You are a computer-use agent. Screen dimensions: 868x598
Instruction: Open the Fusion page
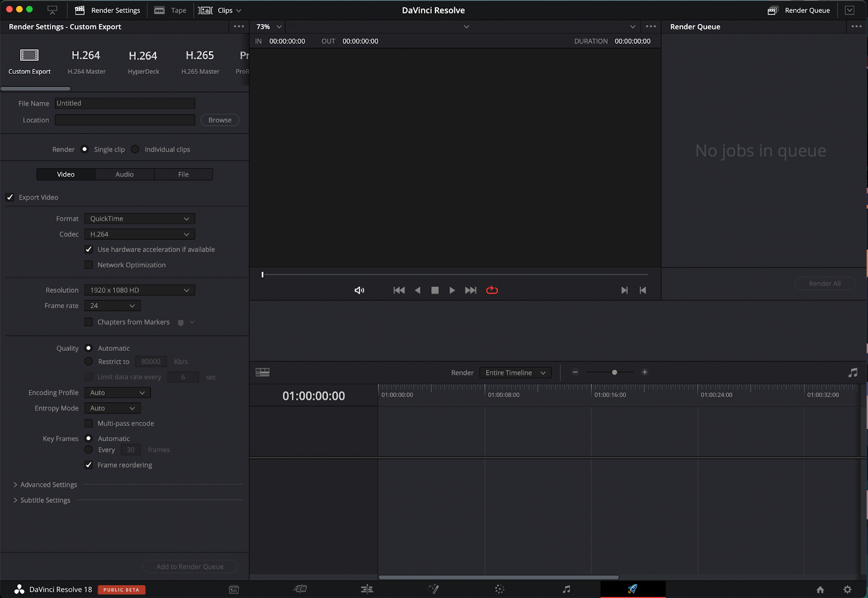[x=434, y=589]
